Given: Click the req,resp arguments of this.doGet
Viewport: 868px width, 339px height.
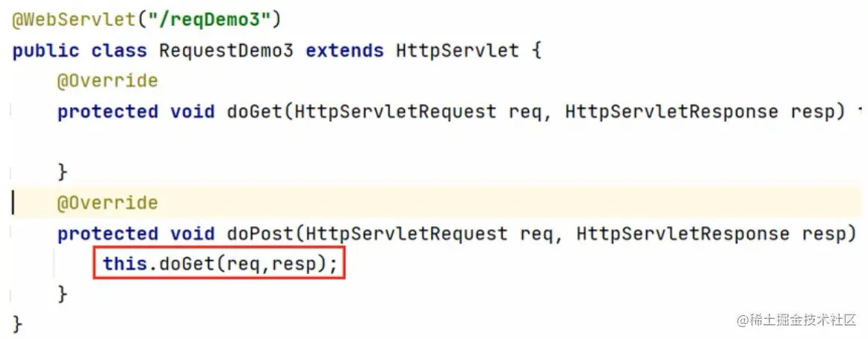Looking at the screenshot, I should (x=270, y=265).
